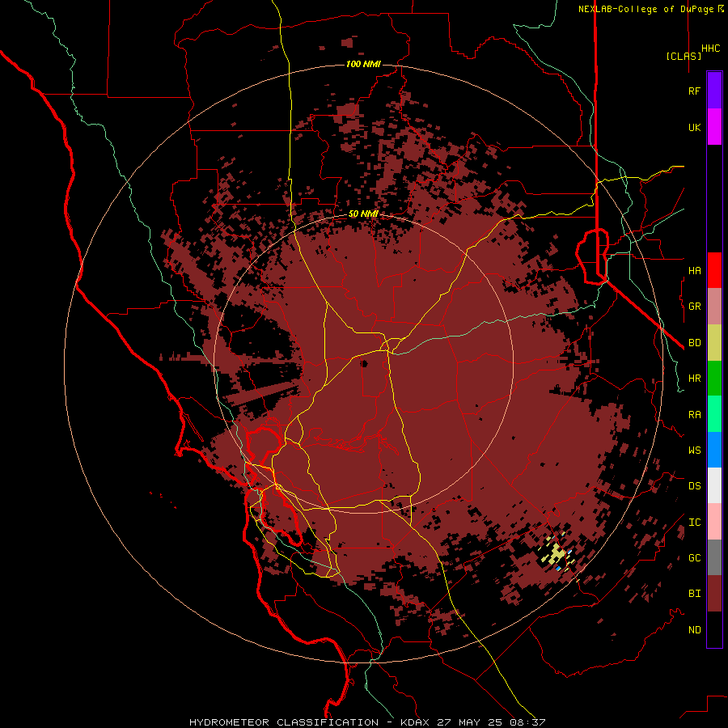Click the RA legend label
728x728 pixels.
point(694,415)
